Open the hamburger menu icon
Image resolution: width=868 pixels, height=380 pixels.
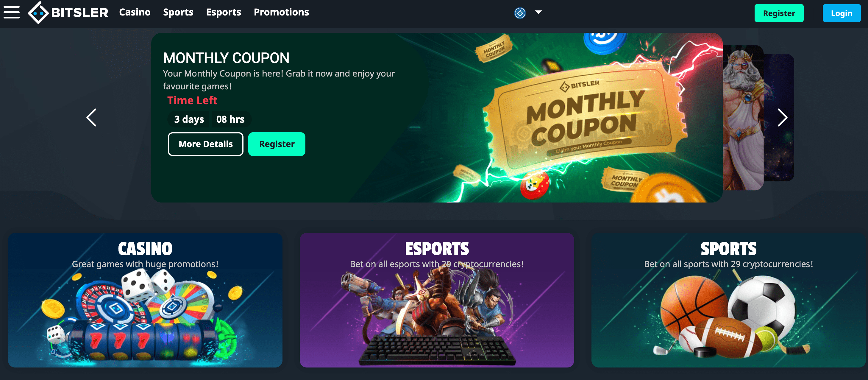11,13
